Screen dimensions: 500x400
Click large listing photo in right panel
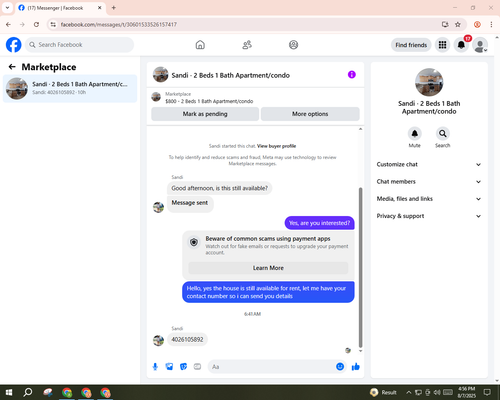(x=429, y=82)
